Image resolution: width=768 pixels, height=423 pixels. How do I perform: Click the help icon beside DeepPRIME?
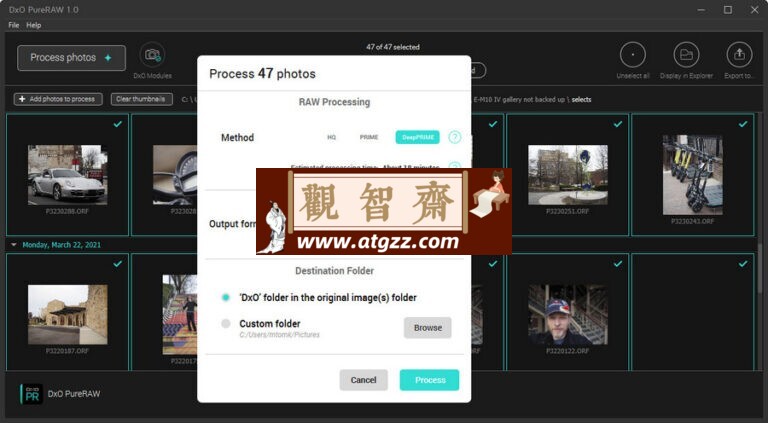[455, 137]
